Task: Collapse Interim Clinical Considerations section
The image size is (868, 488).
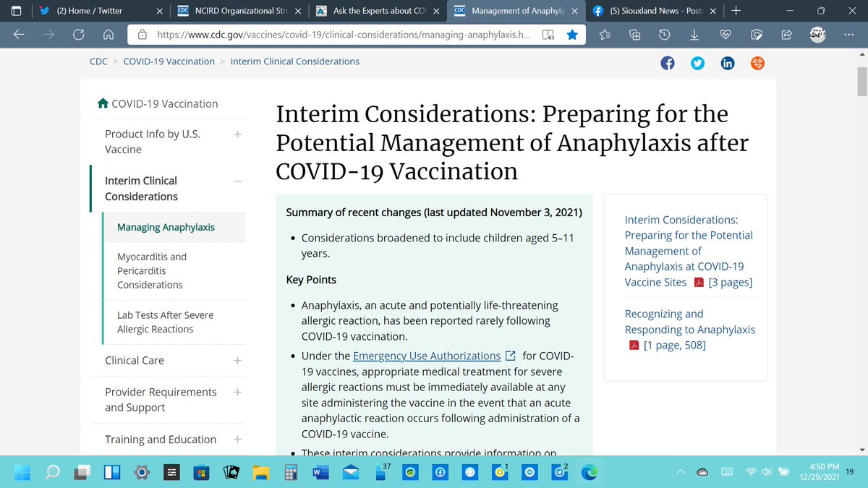Action: click(238, 181)
